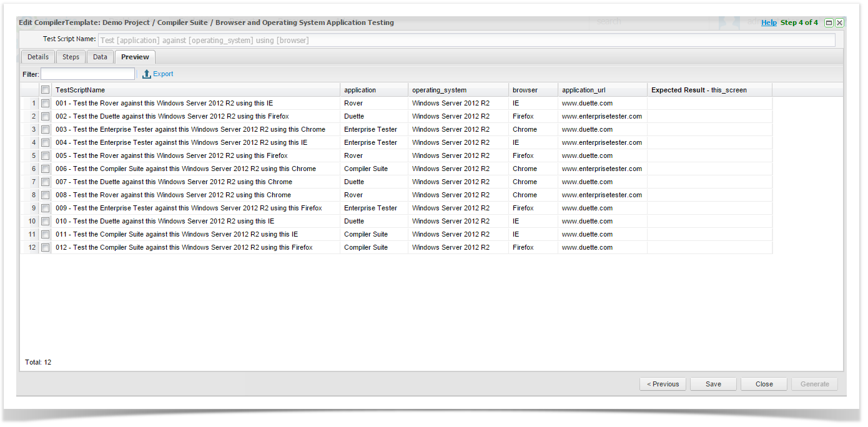Viewport: 868px width, 427px height.
Task: Check the box for test script 001
Action: point(46,104)
